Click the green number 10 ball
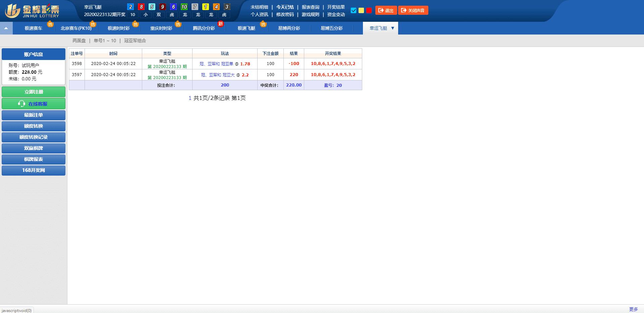644x313 pixels. (x=184, y=7)
